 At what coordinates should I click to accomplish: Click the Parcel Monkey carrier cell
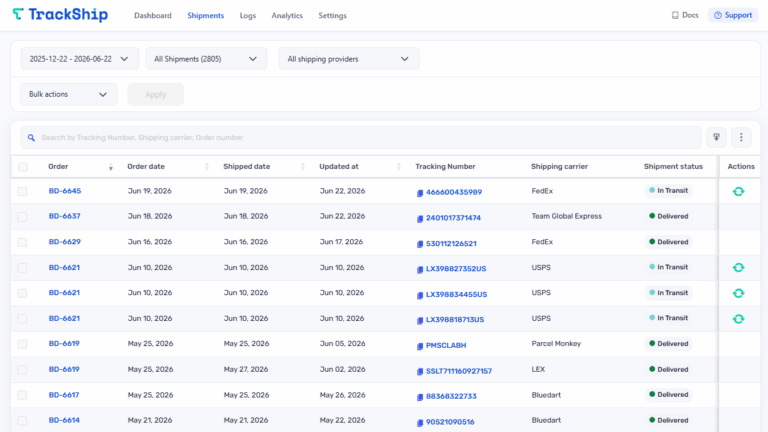click(556, 343)
